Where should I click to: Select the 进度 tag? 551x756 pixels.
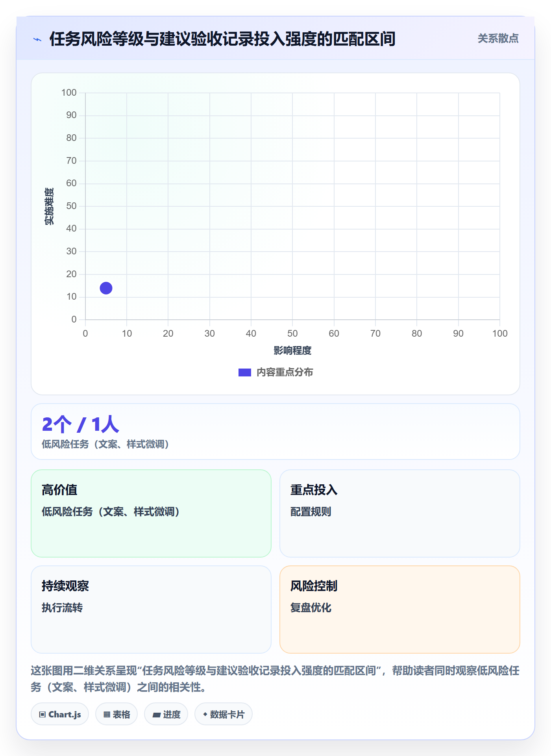point(166,714)
